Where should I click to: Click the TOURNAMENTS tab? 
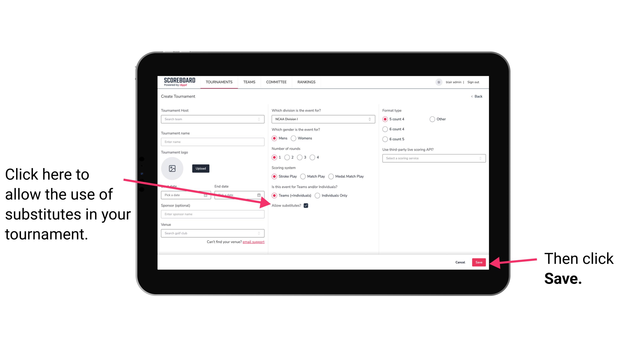tap(218, 82)
